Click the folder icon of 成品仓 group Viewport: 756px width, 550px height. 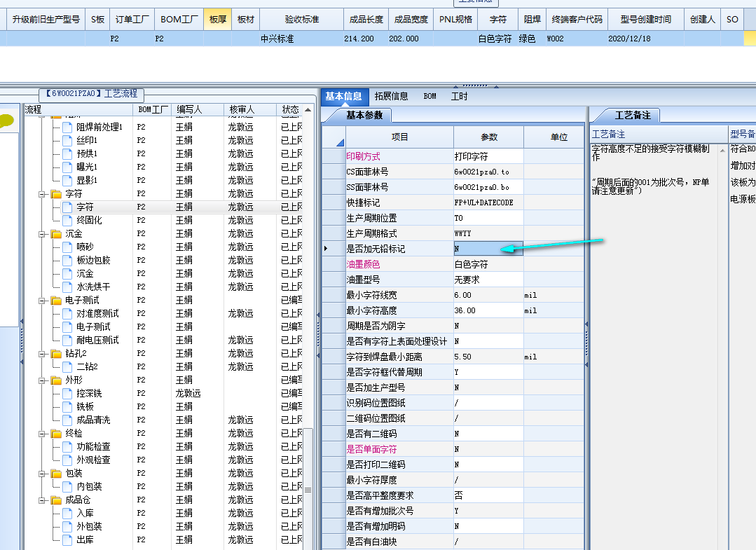pos(57,500)
